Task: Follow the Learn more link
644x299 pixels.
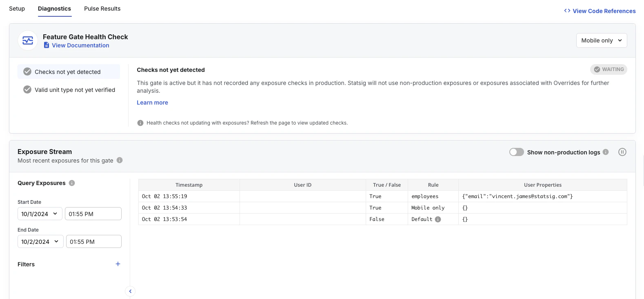Action: (152, 103)
